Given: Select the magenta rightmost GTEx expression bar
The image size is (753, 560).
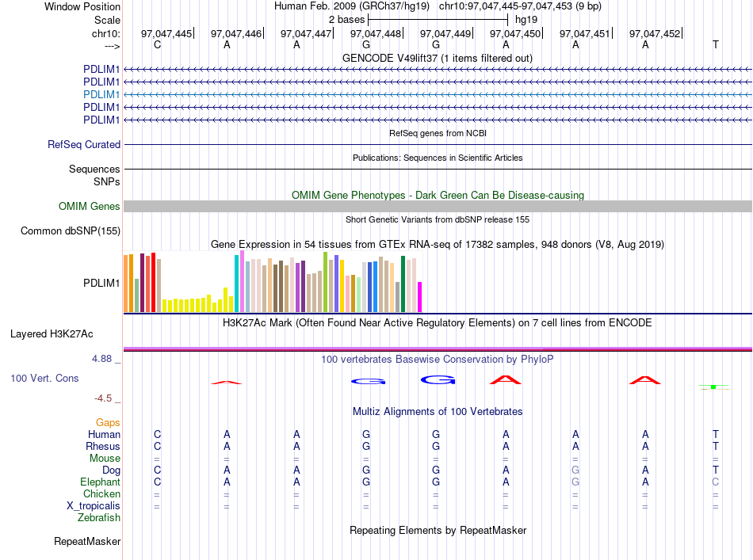Looking at the screenshot, I should (420, 297).
